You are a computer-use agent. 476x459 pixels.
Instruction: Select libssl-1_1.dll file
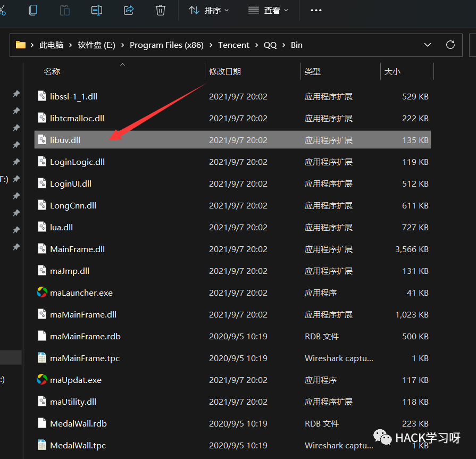[x=232, y=97]
